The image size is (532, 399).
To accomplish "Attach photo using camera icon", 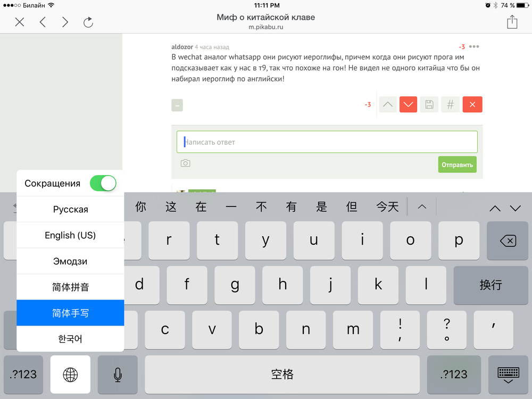I will (x=185, y=163).
